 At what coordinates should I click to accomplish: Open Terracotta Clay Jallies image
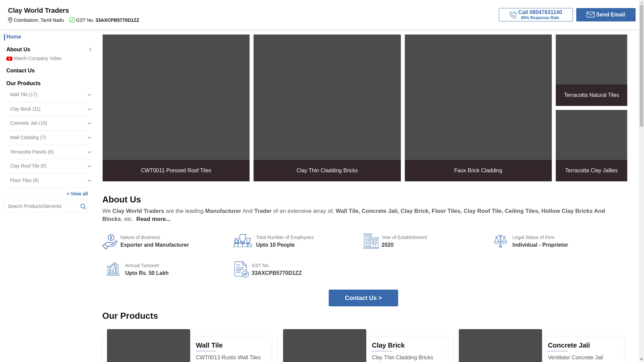(591, 146)
